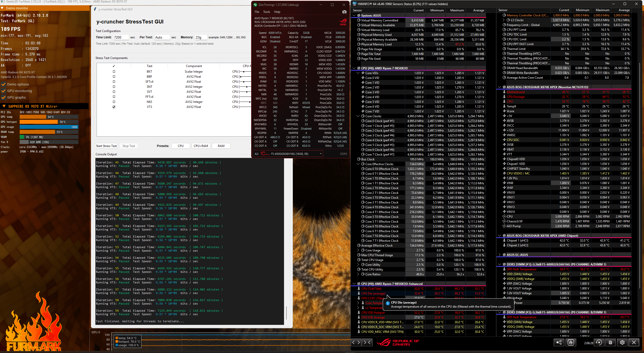Click the HWiNFO share/network icon
644x353 pixels.
click(559, 342)
